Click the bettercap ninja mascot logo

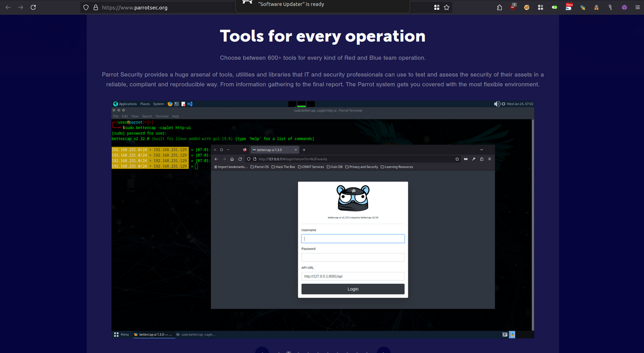tap(353, 198)
